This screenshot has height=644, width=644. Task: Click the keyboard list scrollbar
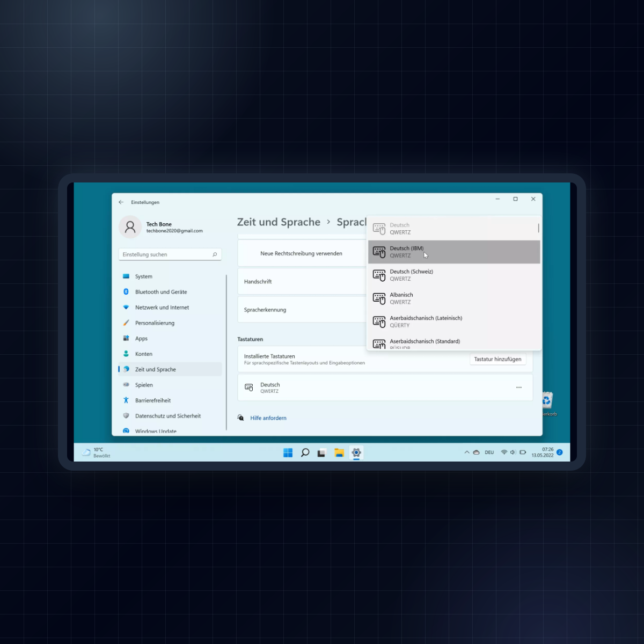(538, 228)
